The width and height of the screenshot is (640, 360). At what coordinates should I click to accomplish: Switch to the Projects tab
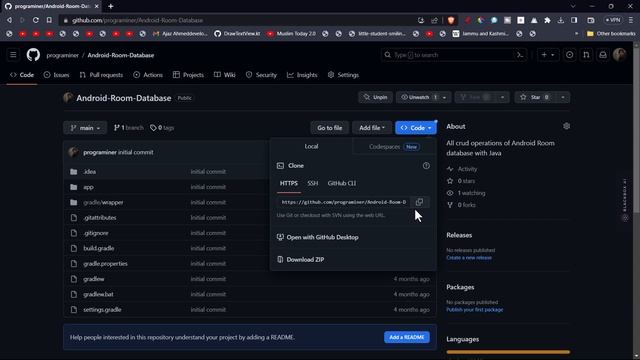(188, 75)
